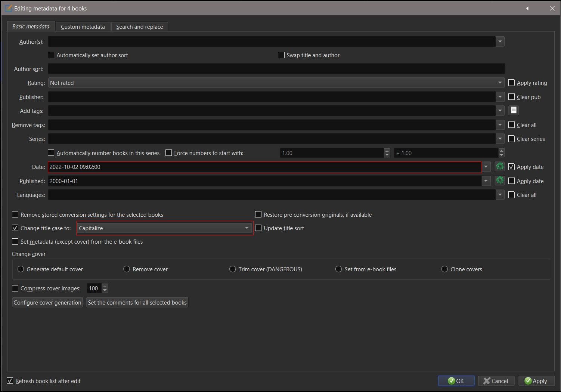Viewport: 561px width, 392px height.
Task: Switch to the Basic metadata tab
Action: coord(31,27)
